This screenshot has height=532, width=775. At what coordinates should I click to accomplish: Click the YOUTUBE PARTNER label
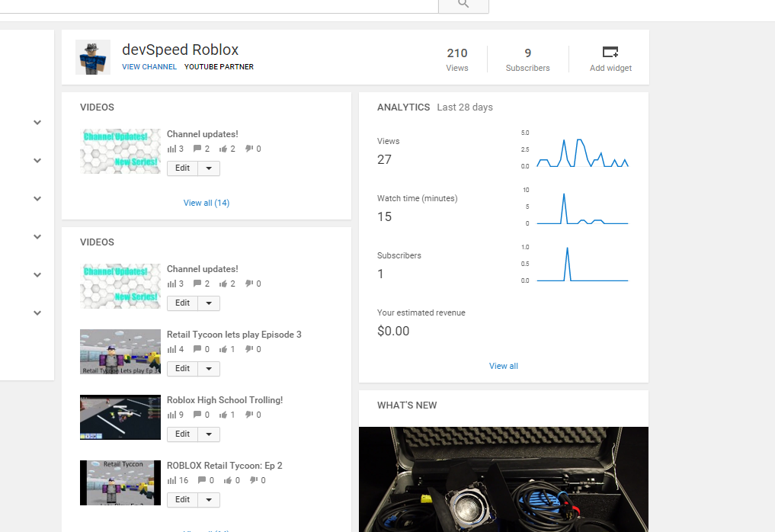[x=219, y=67]
